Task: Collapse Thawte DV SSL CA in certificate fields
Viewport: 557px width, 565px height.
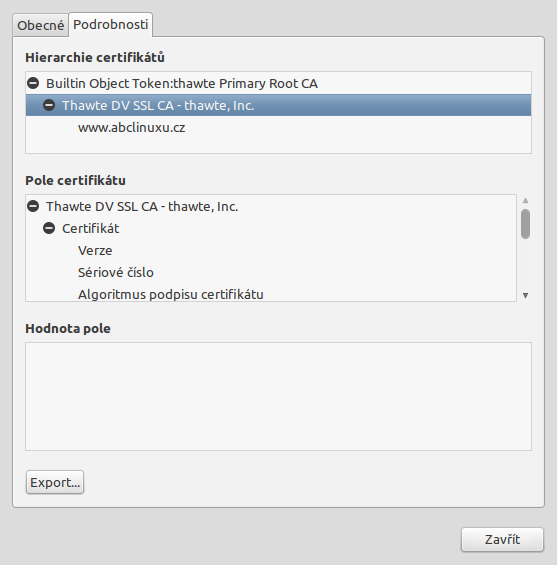Action: click(x=33, y=206)
